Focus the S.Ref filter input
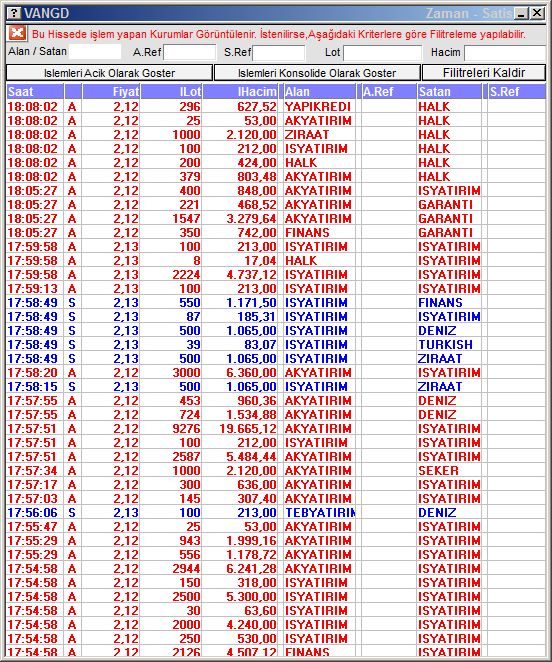Image resolution: width=552 pixels, height=662 pixels. (x=279, y=53)
